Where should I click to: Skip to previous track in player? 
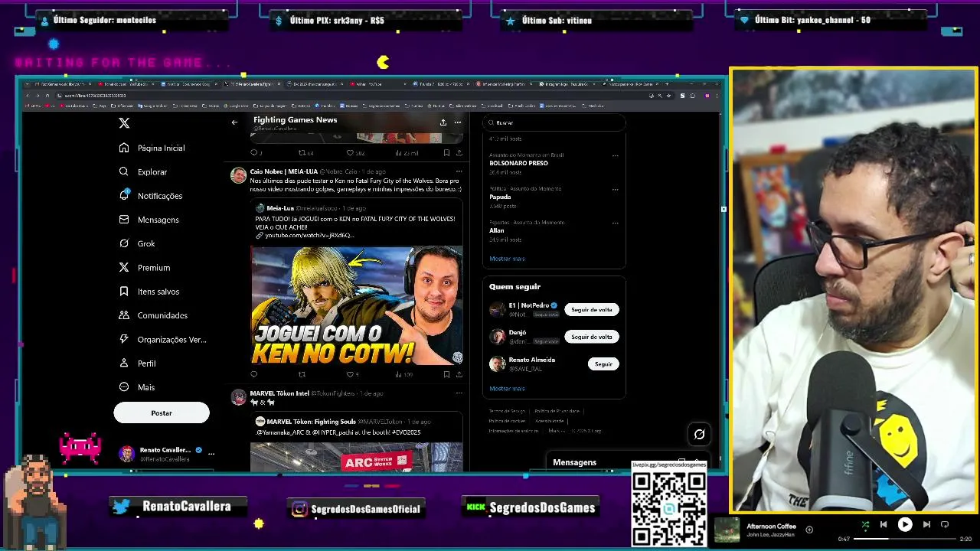pos(884,525)
